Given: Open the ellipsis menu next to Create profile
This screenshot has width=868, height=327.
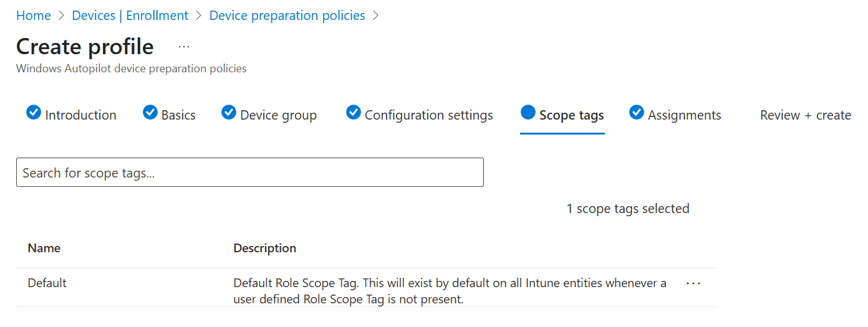Looking at the screenshot, I should pyautogui.click(x=184, y=47).
